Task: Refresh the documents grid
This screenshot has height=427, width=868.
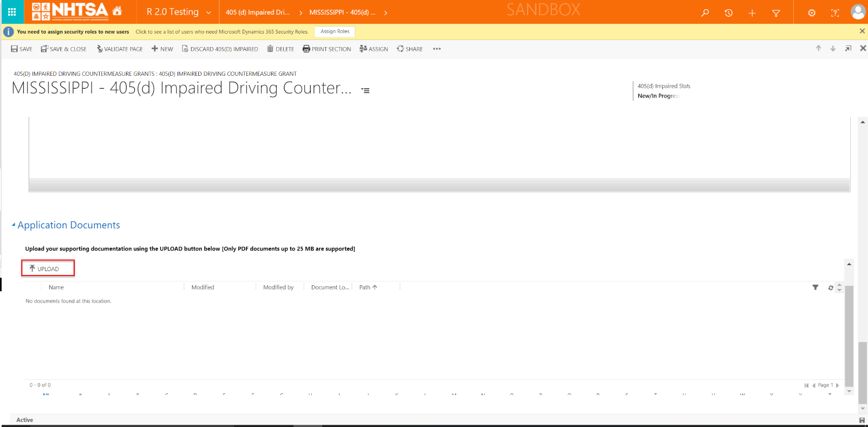Action: tap(831, 287)
